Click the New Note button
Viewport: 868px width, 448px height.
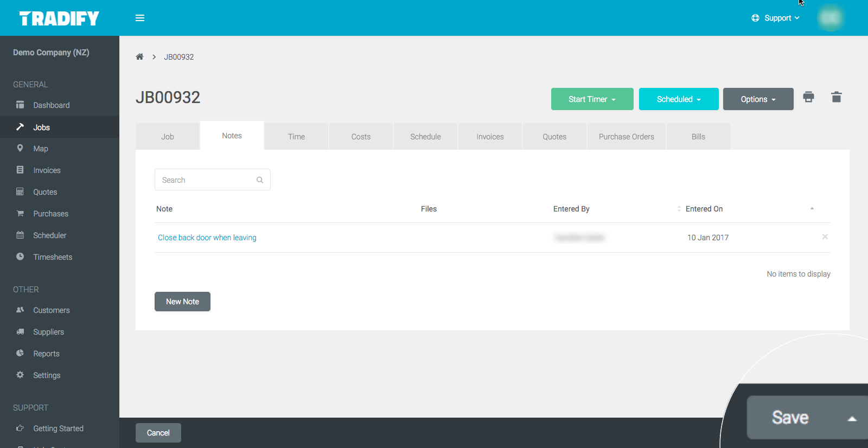[182, 302]
